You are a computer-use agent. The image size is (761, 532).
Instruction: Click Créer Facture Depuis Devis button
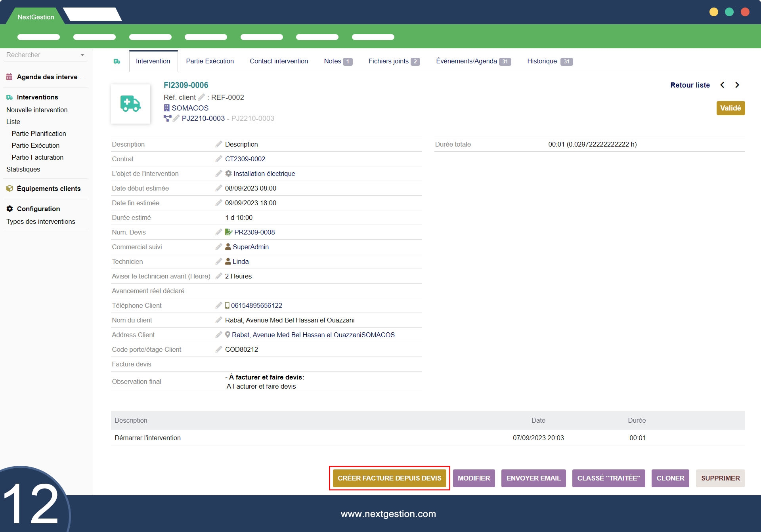click(389, 478)
